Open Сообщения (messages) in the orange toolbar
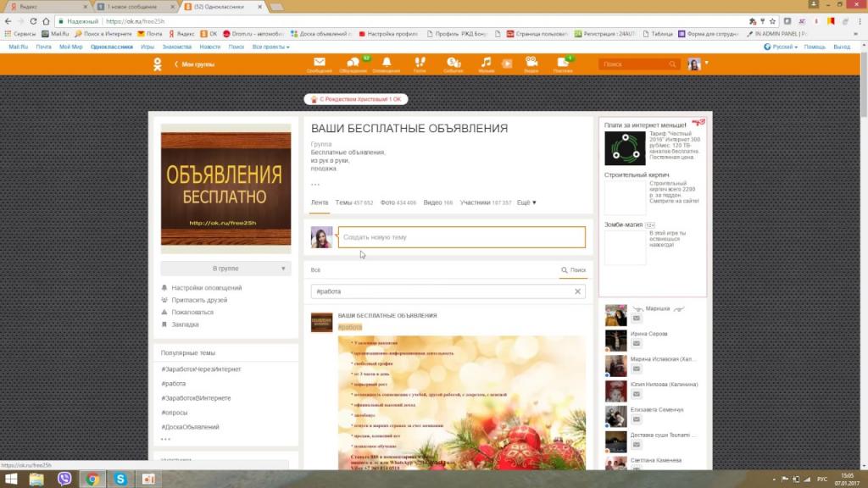 tap(318, 61)
